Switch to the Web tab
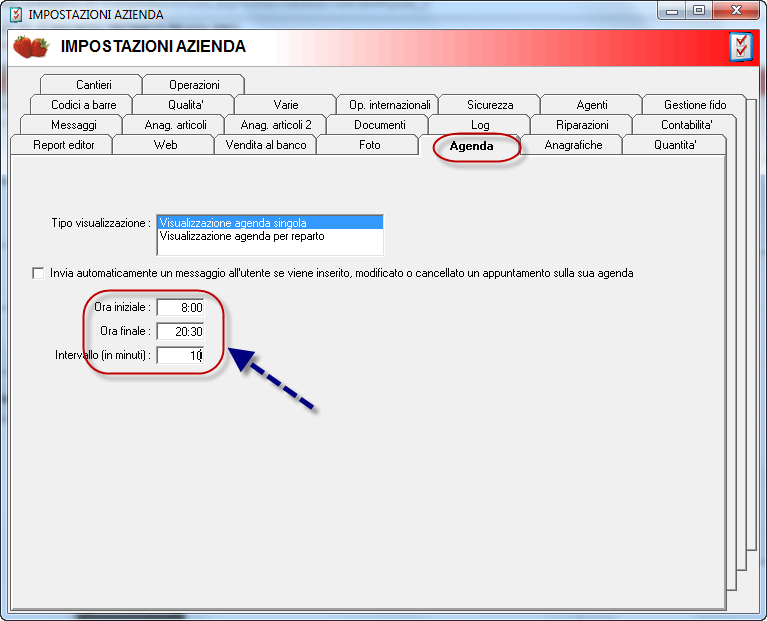The height and width of the screenshot is (621, 767). coord(163,145)
